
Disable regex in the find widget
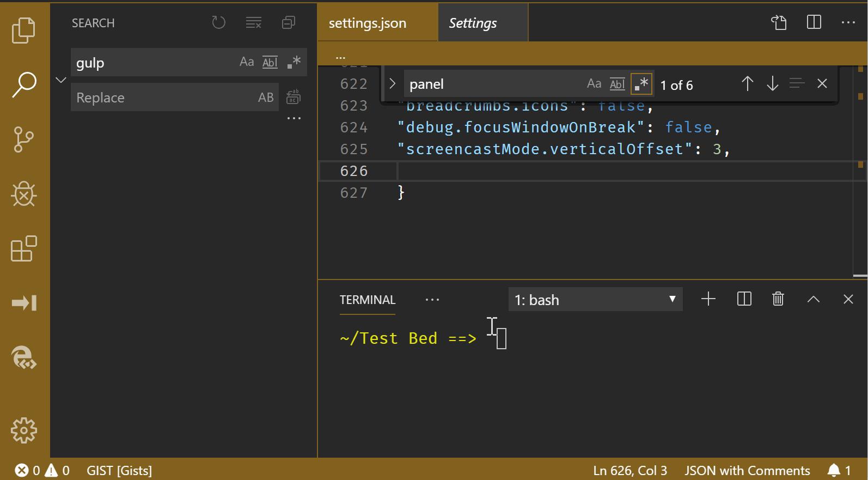tap(641, 84)
